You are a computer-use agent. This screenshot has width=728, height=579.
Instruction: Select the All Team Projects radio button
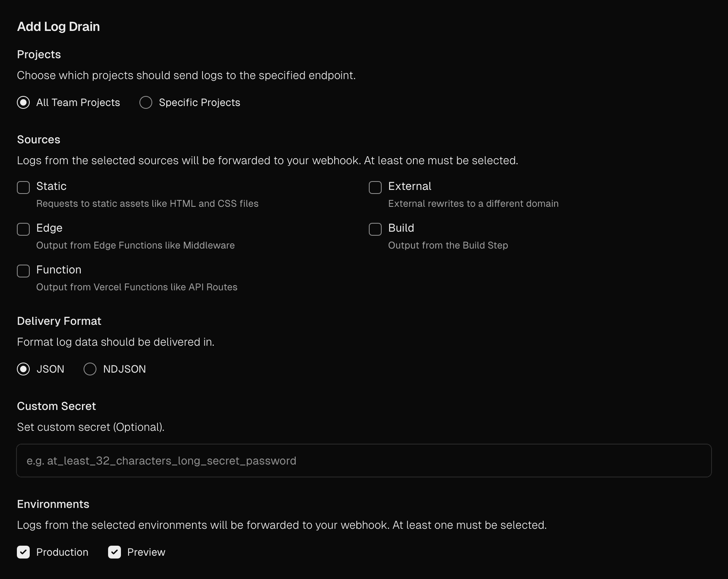point(23,103)
